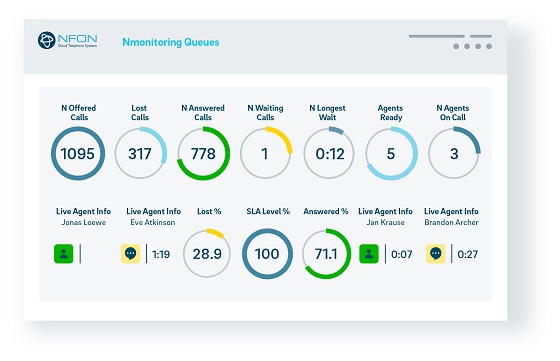Click the Answered % label
This screenshot has height=361, width=560.
[326, 211]
